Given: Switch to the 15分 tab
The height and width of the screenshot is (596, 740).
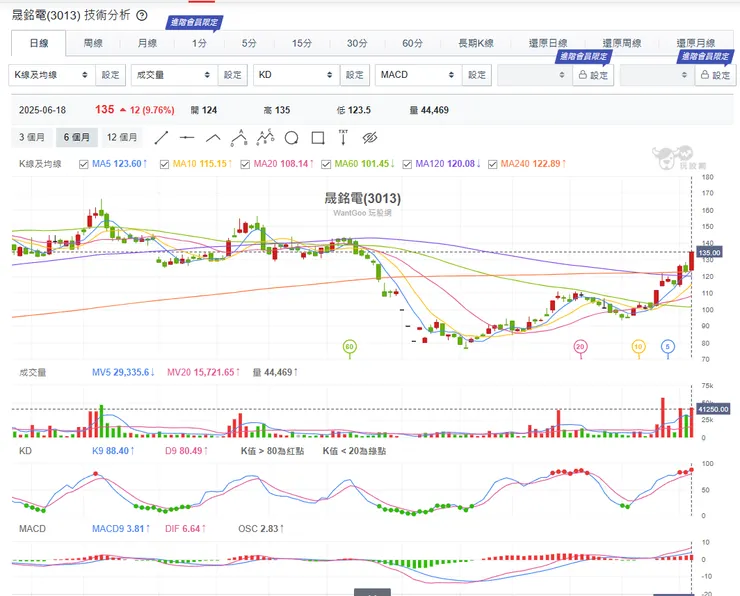Looking at the screenshot, I should click(x=302, y=43).
